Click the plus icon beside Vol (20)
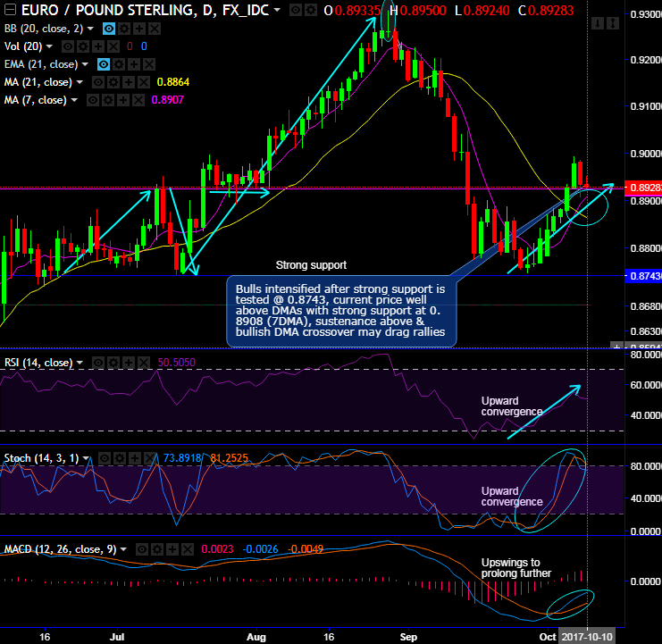662x644 pixels. (x=98, y=46)
